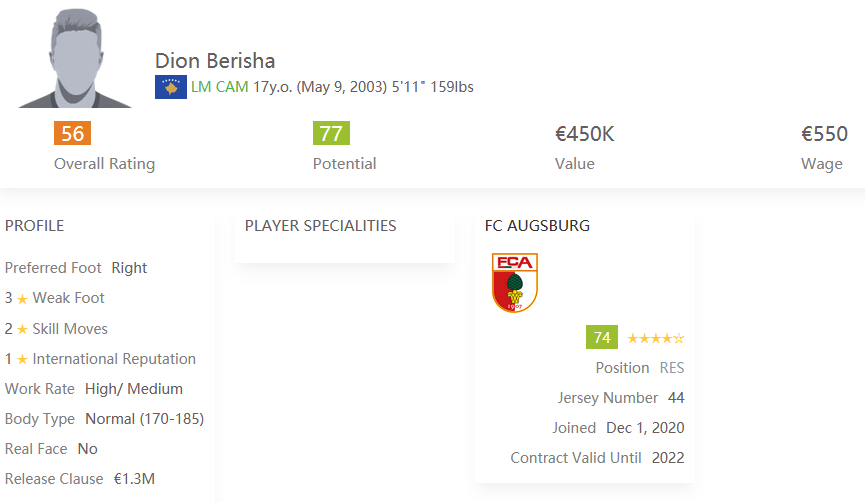Open the FC AUGSBURG club heading
The height and width of the screenshot is (502, 865).
coord(537,226)
